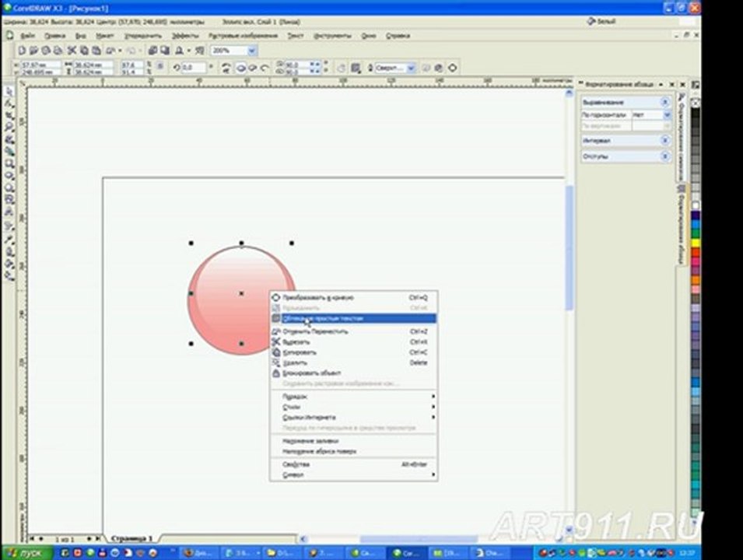Switch to the Страница 1 page tab
Screen dimensions: 743x560
click(x=131, y=539)
